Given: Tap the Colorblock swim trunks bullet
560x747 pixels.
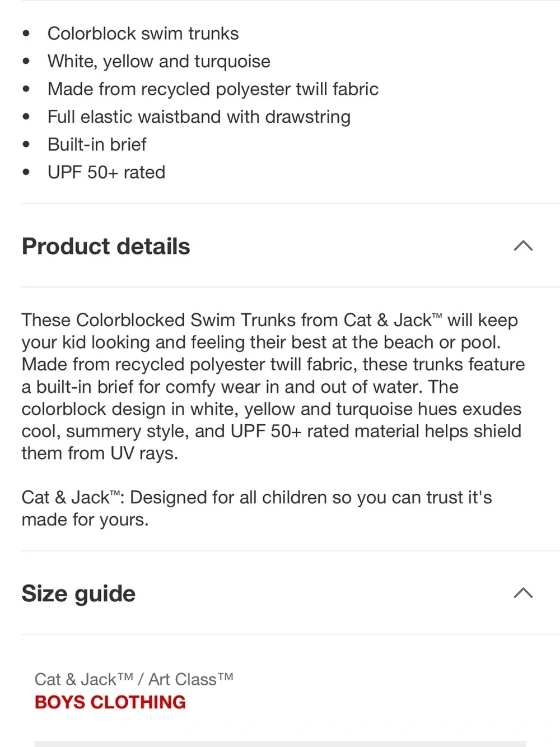Looking at the screenshot, I should click(143, 34).
